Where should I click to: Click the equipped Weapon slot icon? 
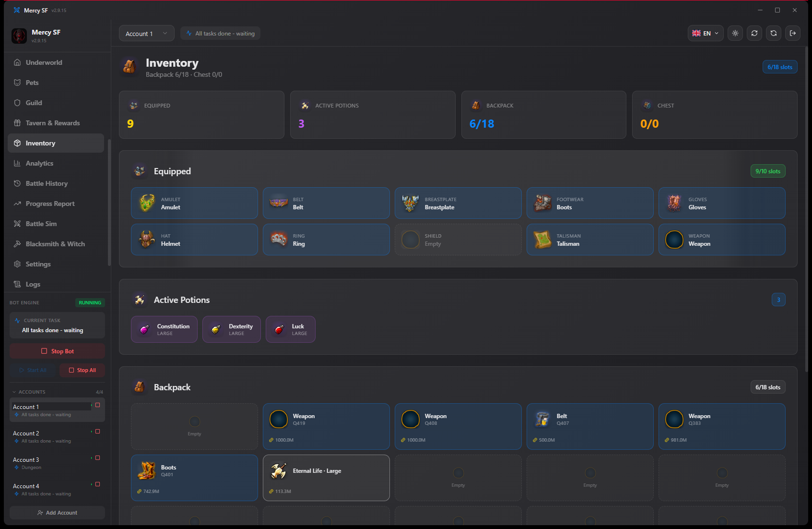coord(674,240)
